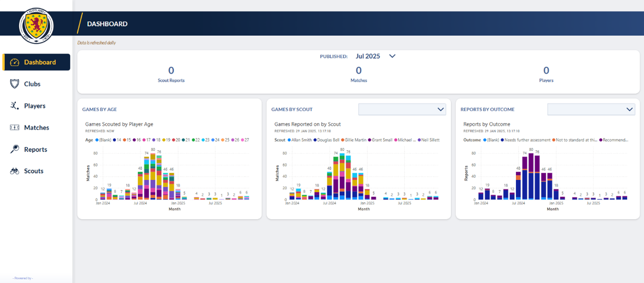
Task: Select Jul 2025 published value
Action: click(x=368, y=56)
